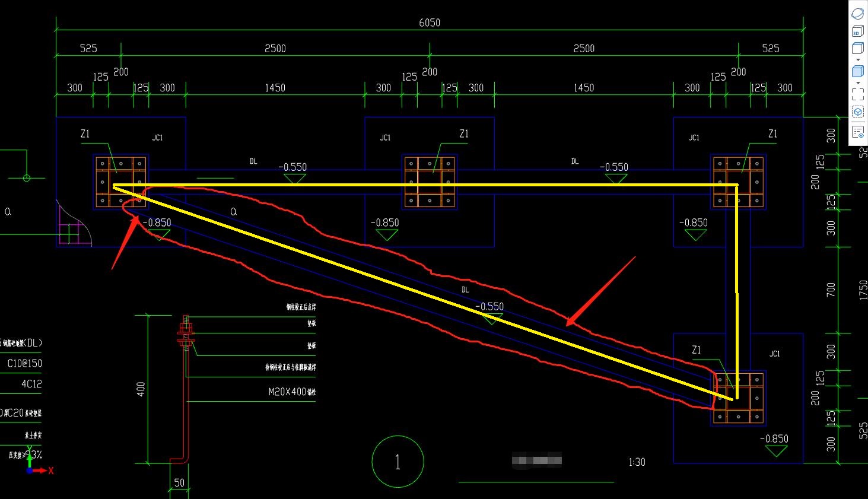Open the list with eye display settings icon
The width and height of the screenshot is (868, 499).
[x=858, y=132]
